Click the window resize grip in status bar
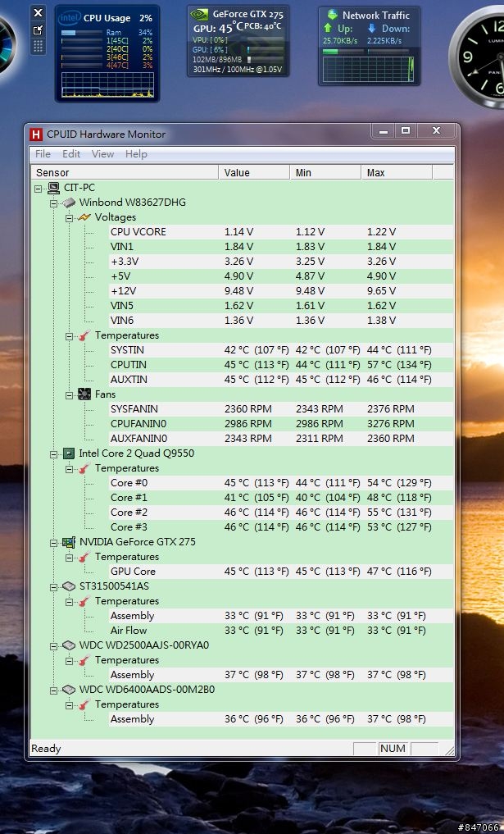This screenshot has height=834, width=504. point(450,750)
